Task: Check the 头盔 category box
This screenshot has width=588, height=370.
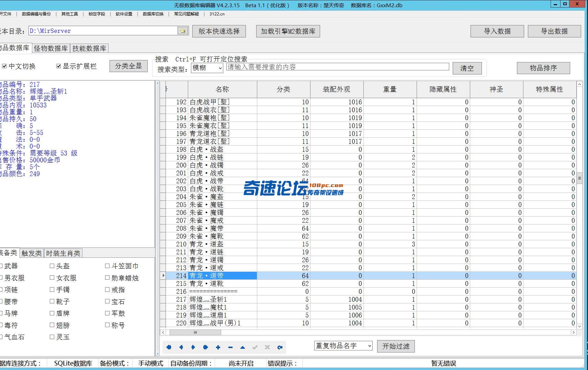Action: (52, 266)
